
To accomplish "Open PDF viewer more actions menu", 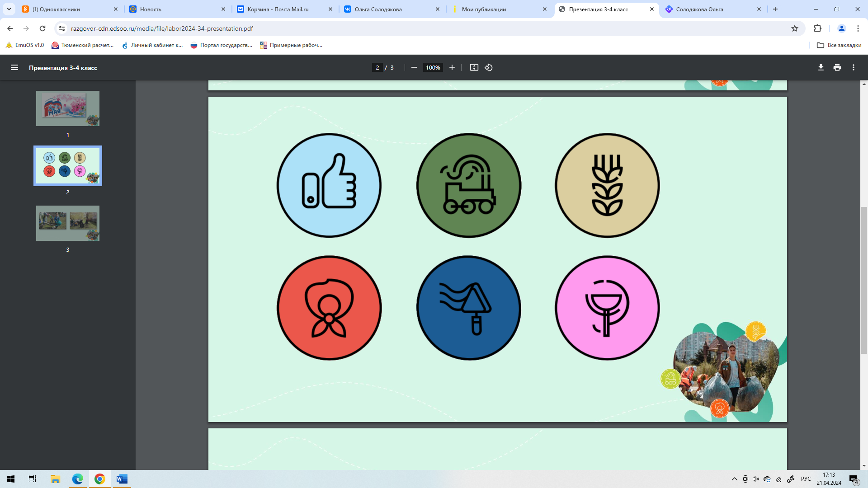I will (x=854, y=67).
